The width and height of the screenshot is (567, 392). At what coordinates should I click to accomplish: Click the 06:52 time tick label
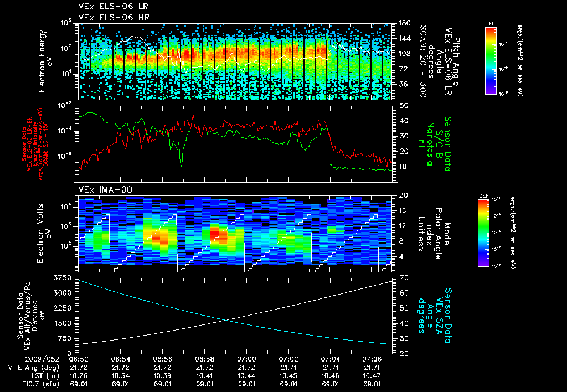coord(79,359)
